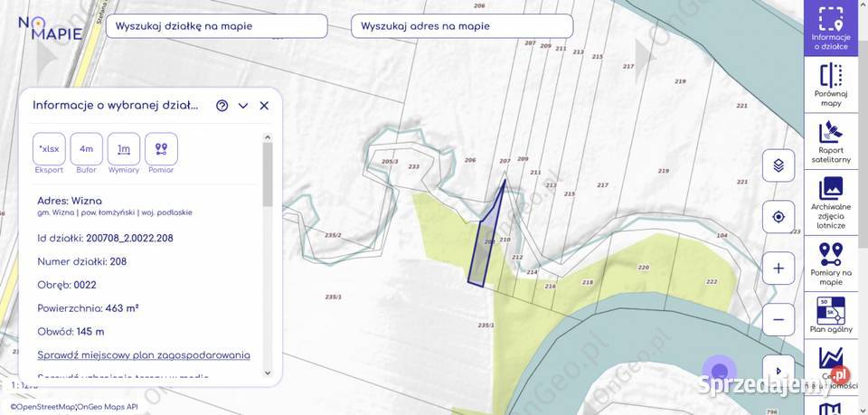This screenshot has width=868, height=415.
Task: Open Plan ogólny layer
Action: pos(830,316)
